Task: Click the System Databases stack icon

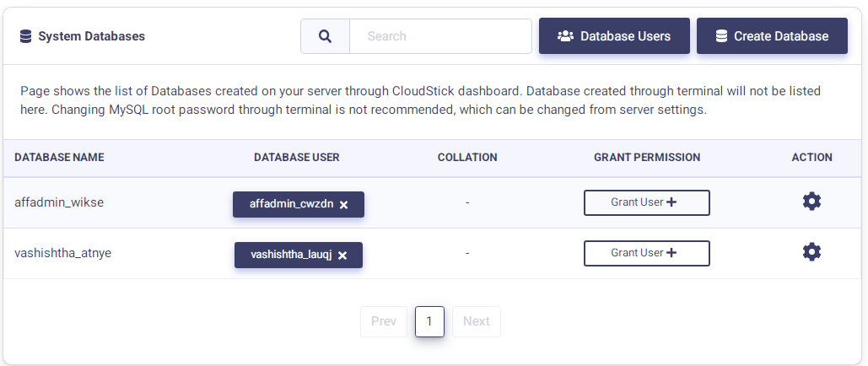Action: tap(25, 36)
